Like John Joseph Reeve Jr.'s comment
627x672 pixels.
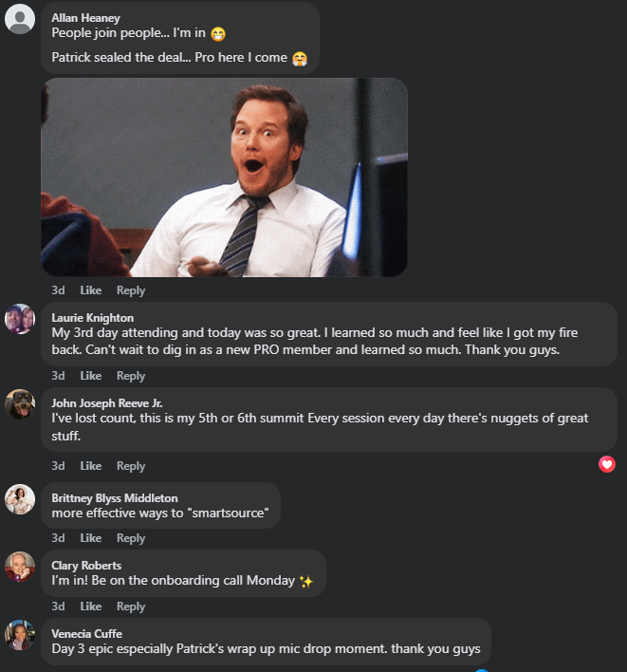coord(91,466)
